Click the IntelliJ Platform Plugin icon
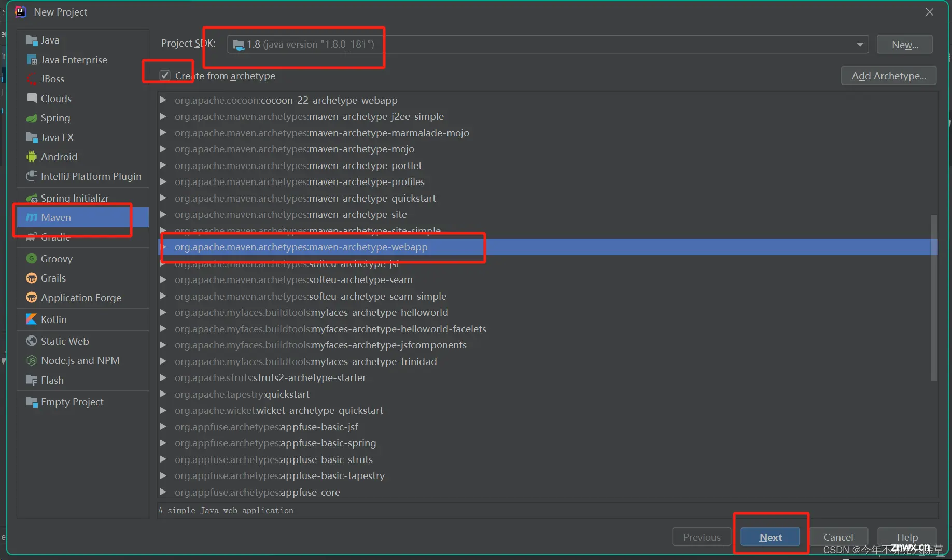The image size is (952, 560). click(x=32, y=176)
